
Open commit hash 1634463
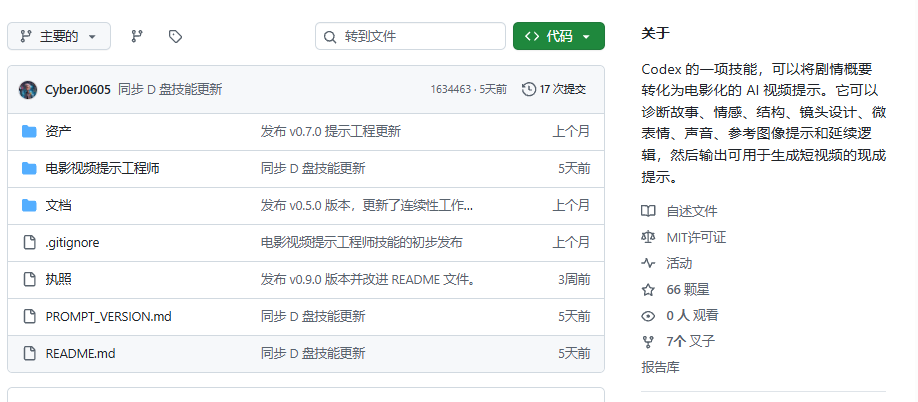(x=451, y=90)
